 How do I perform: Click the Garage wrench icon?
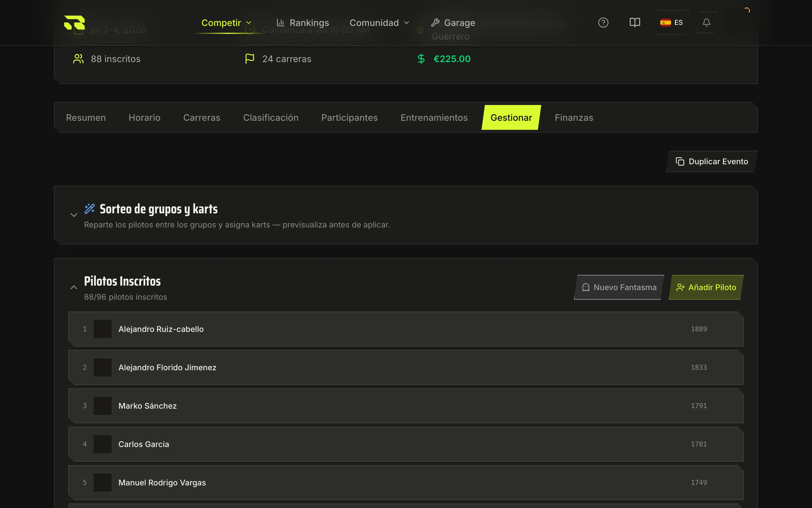[435, 23]
